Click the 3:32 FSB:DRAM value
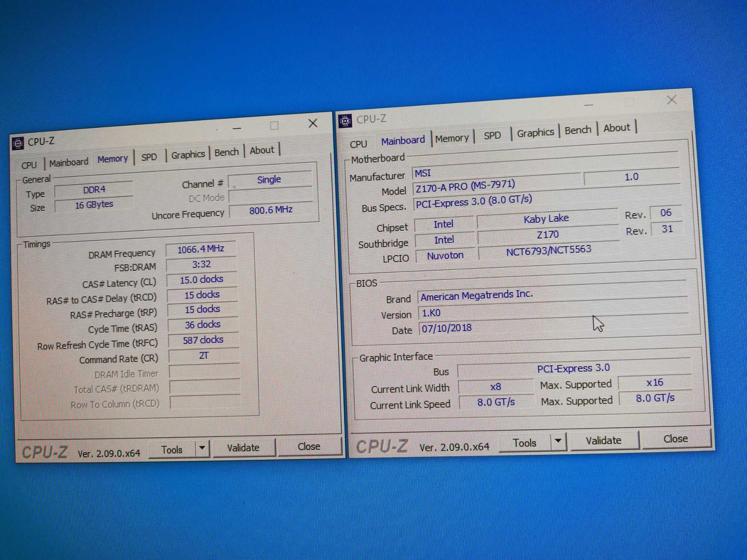The image size is (747, 560). pos(201,264)
